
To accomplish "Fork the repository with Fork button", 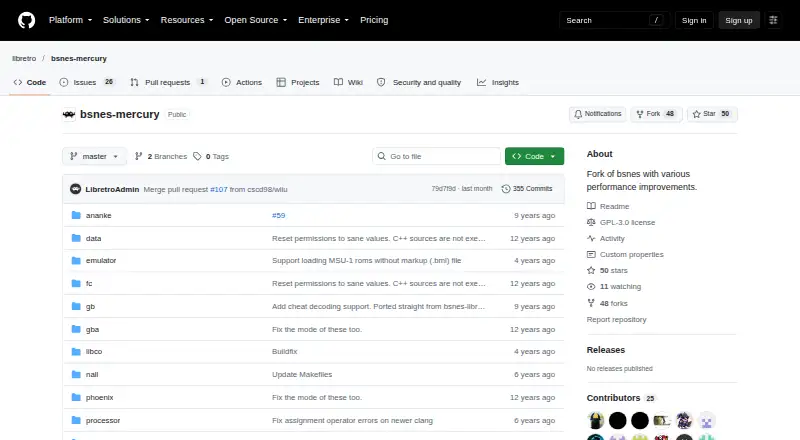I will (656, 114).
